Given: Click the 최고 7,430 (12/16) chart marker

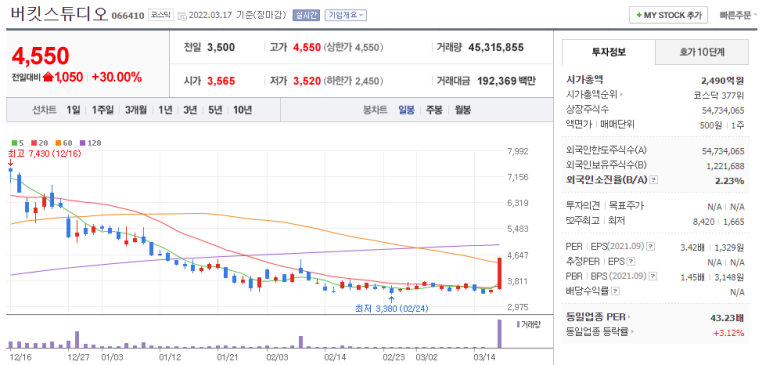Looking at the screenshot, I should point(44,153).
